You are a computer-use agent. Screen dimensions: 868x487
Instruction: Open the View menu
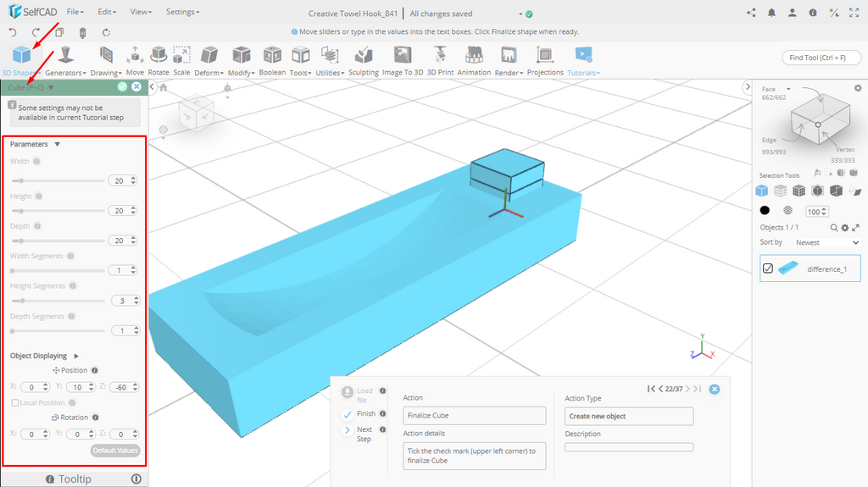tap(141, 12)
